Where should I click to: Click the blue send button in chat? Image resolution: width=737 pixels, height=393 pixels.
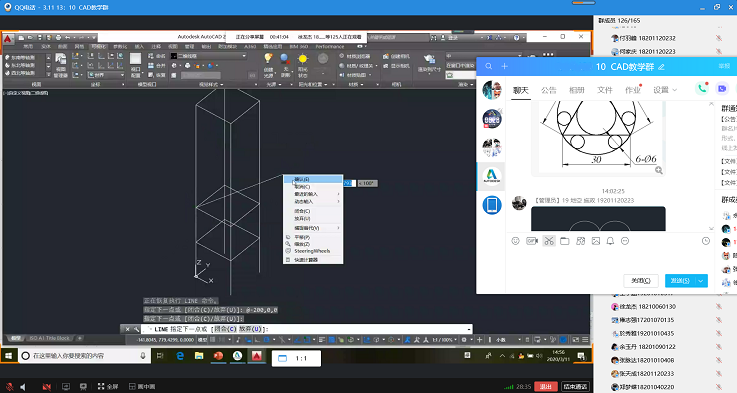pyautogui.click(x=680, y=281)
